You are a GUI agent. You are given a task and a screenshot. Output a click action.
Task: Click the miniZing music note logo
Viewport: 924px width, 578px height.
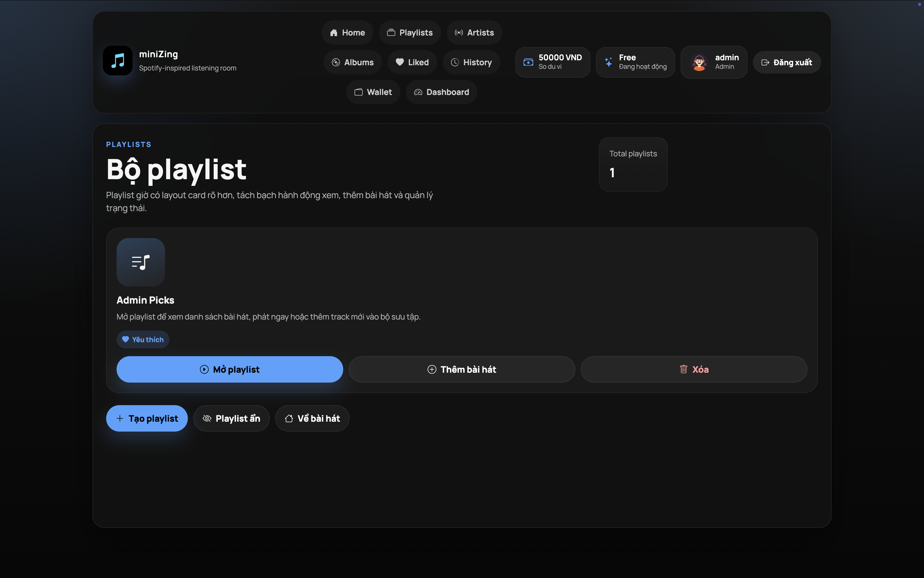click(x=118, y=61)
